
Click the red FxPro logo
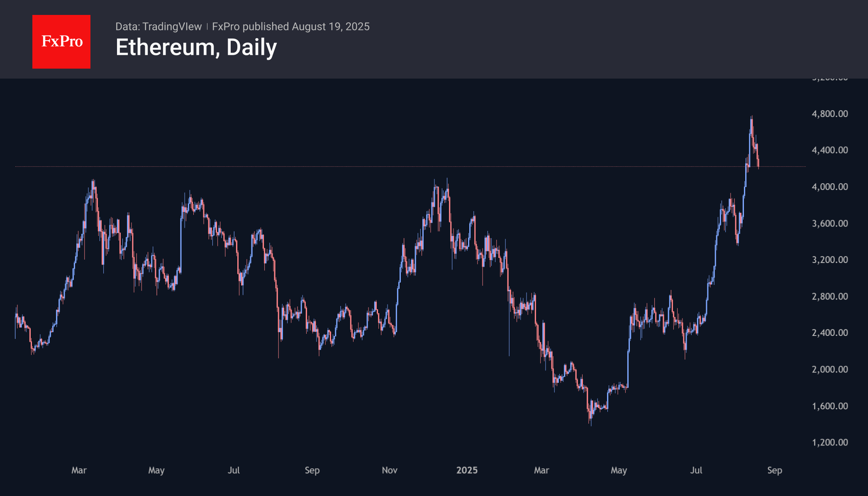(x=61, y=41)
